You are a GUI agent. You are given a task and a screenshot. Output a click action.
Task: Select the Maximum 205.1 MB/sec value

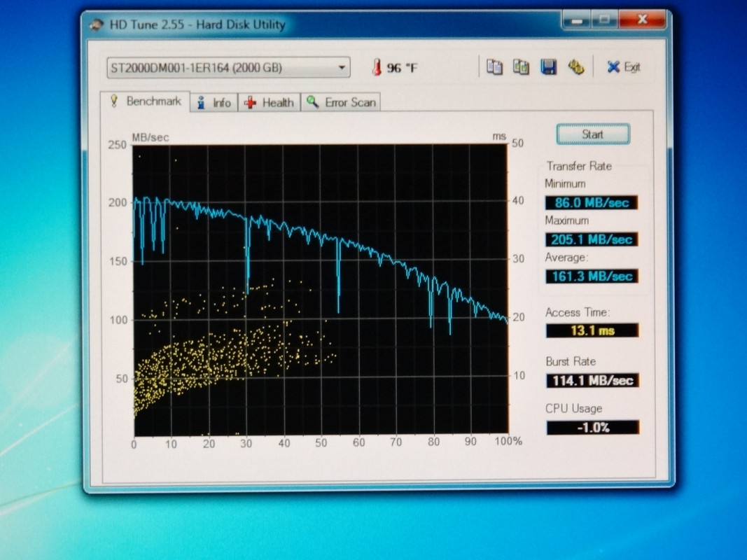591,239
